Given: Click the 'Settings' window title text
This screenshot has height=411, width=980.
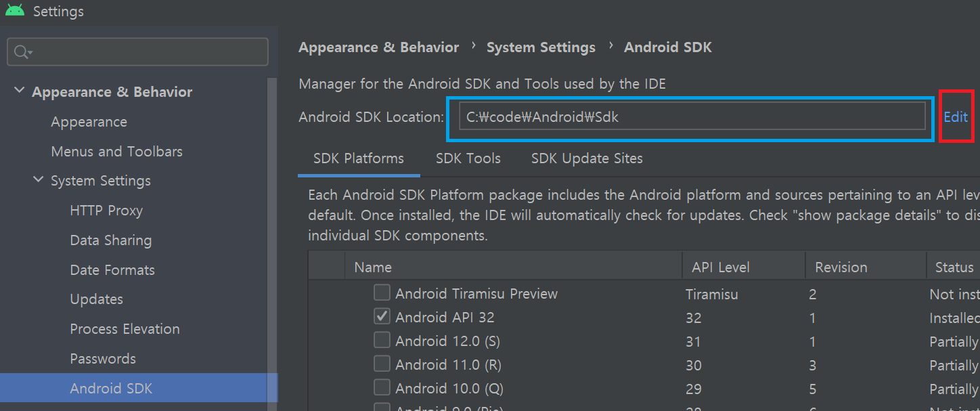Looking at the screenshot, I should (x=58, y=12).
